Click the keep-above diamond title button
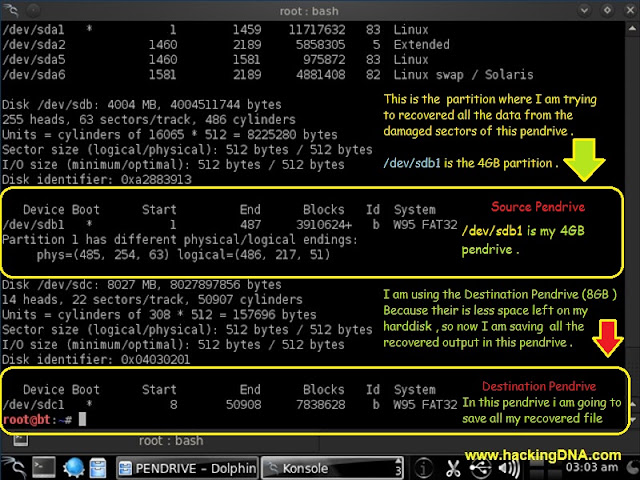Screen dimensions: 640x480 pos(607,10)
